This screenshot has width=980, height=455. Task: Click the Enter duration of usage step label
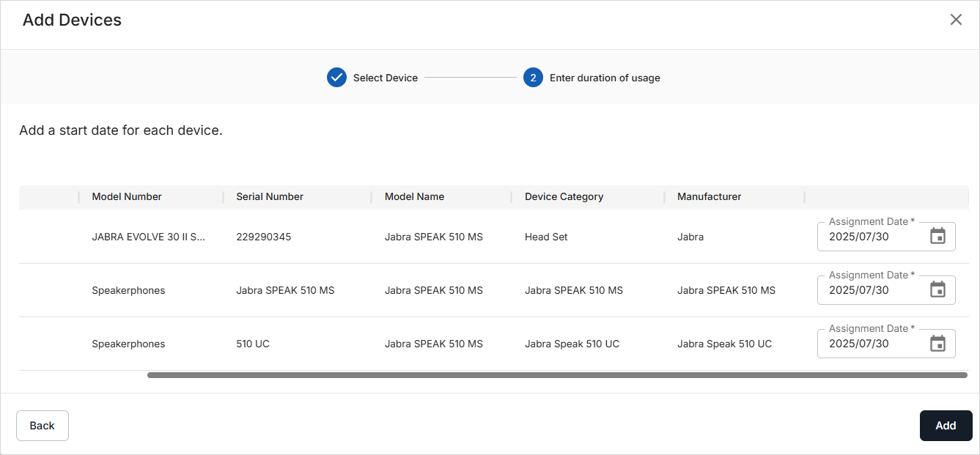click(605, 78)
